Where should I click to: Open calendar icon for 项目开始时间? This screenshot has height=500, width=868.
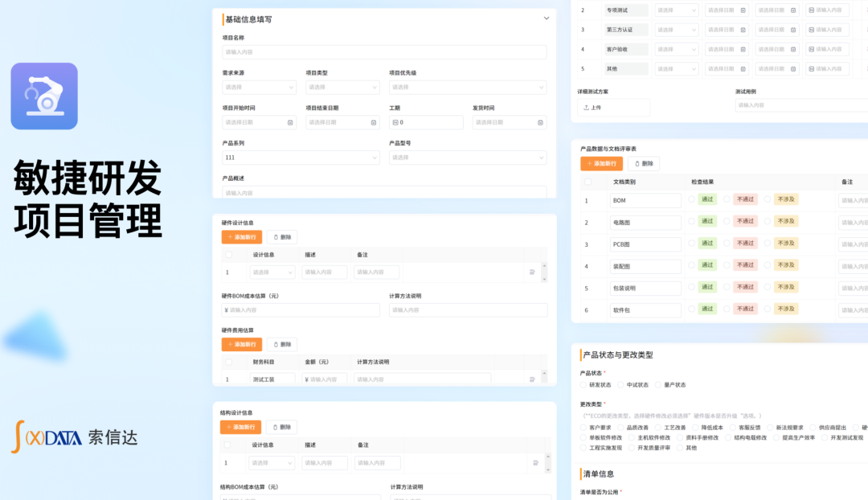pyautogui.click(x=290, y=122)
